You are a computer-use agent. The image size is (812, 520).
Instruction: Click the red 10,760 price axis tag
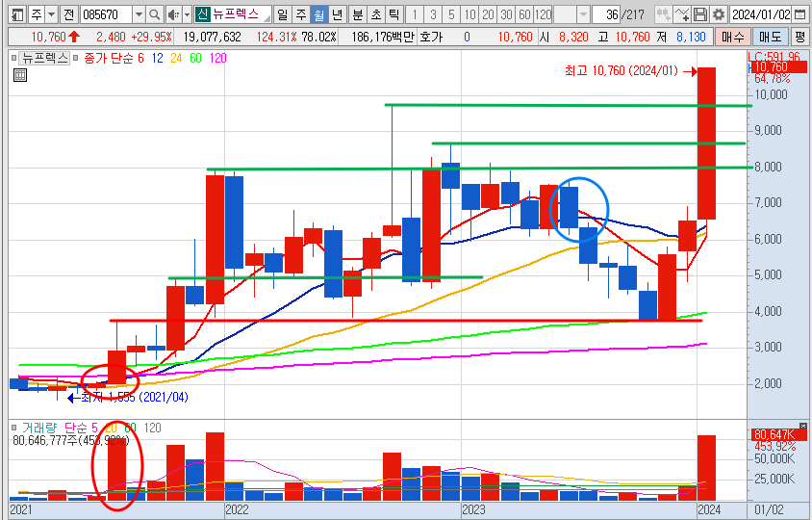(x=777, y=66)
